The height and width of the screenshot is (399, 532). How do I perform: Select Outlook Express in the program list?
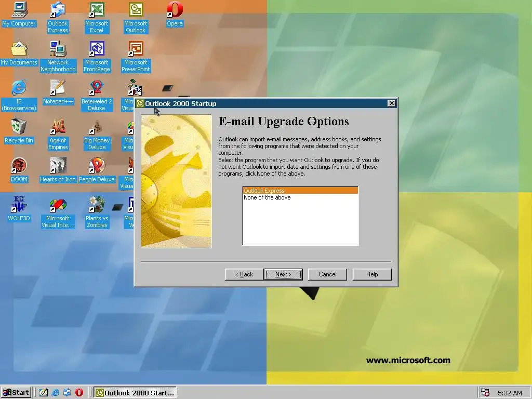(x=301, y=191)
